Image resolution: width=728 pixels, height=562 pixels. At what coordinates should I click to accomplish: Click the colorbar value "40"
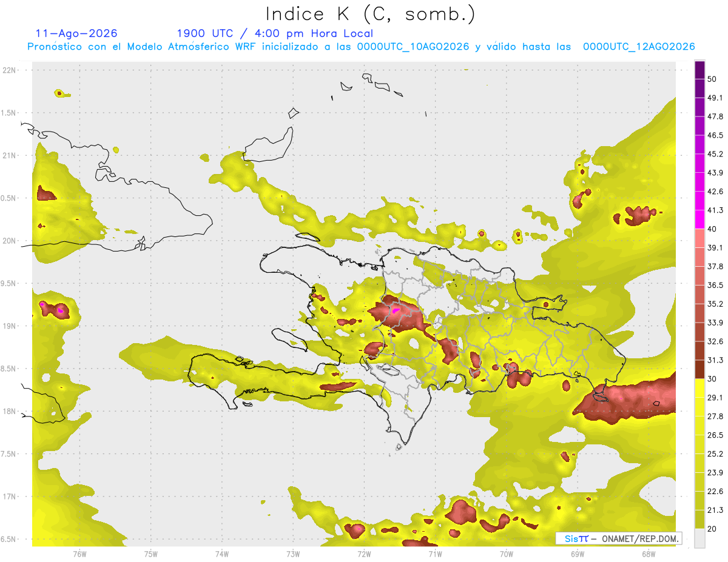pos(712,229)
